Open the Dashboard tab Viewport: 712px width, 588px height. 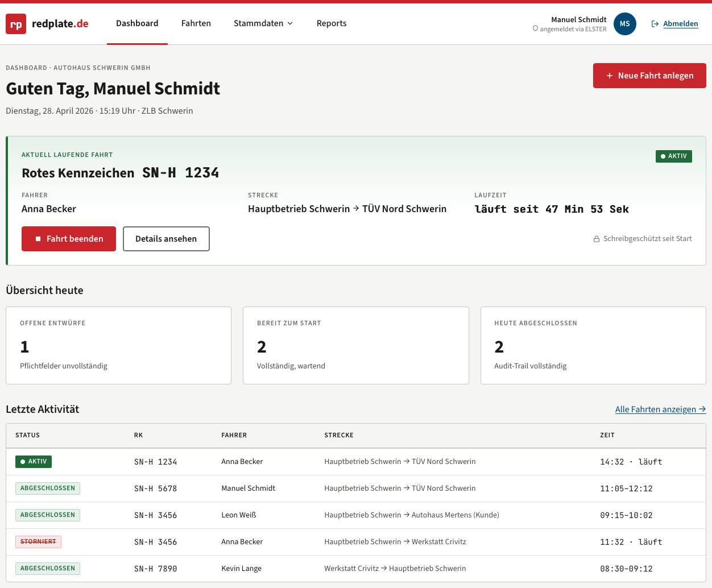tap(137, 23)
